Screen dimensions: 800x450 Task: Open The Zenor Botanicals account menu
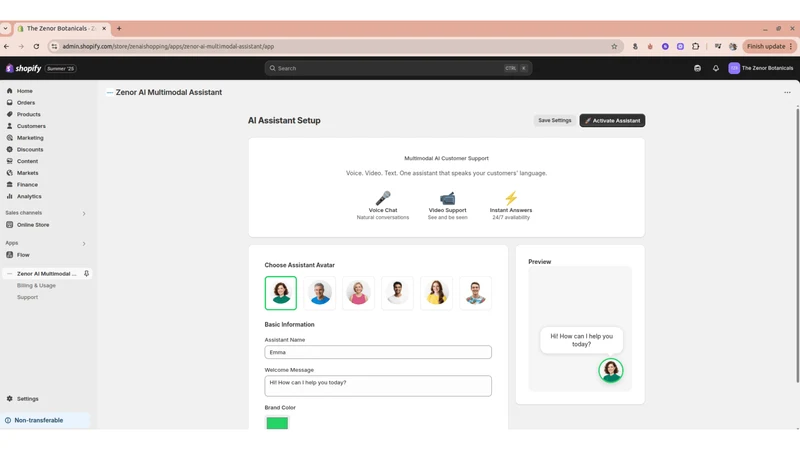(761, 68)
